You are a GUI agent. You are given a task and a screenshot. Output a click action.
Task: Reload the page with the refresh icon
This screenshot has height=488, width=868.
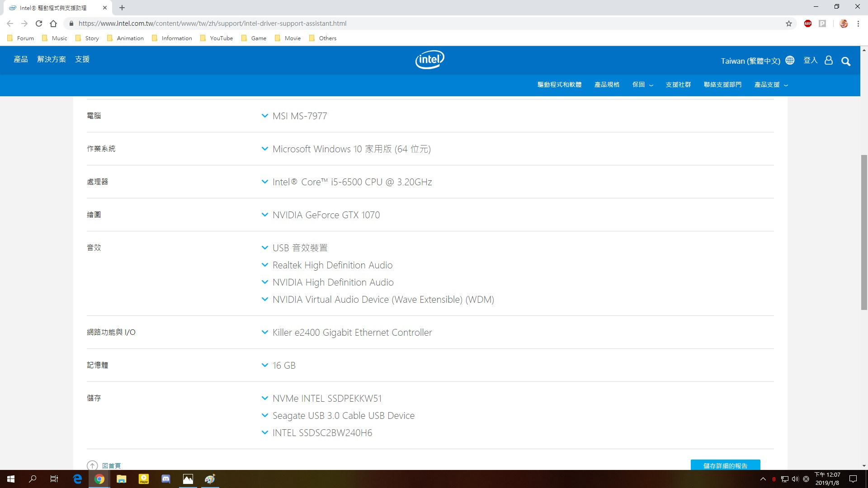pyautogui.click(x=39, y=23)
